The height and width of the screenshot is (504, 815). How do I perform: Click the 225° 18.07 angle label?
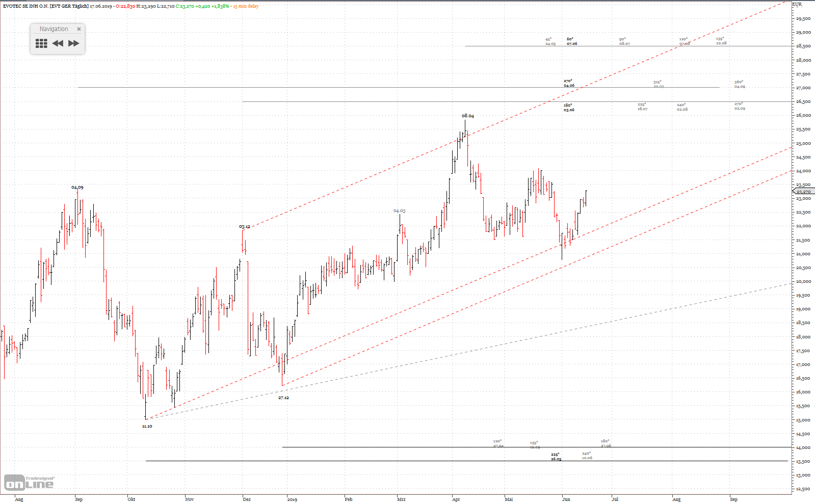(x=642, y=107)
